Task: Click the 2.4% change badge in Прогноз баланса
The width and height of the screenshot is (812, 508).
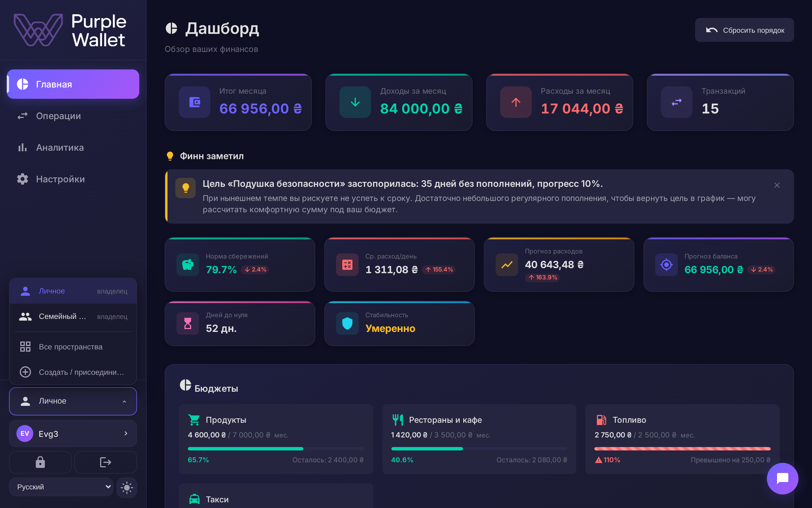Action: [x=762, y=270]
